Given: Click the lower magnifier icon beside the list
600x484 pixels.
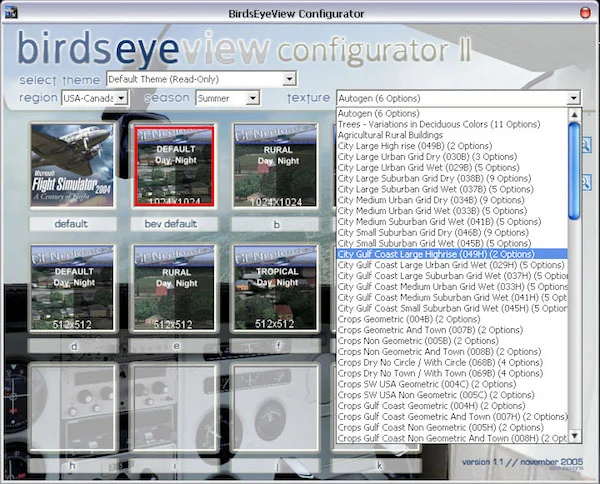Looking at the screenshot, I should pos(587,183).
